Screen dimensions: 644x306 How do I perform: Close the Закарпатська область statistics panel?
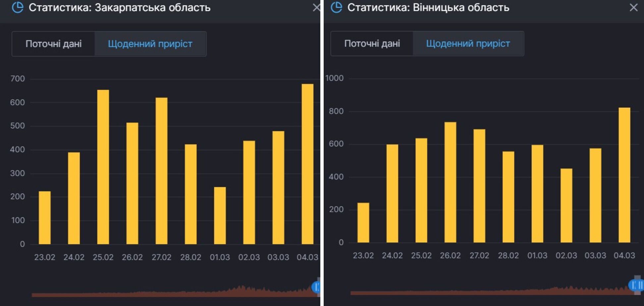click(316, 7)
